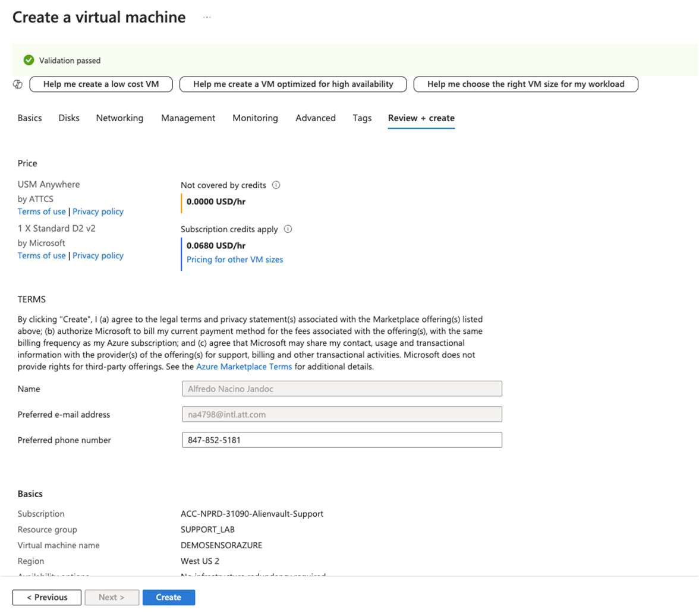Click the Preferred phone number field
Viewport: 699px width, 616px height.
342,440
